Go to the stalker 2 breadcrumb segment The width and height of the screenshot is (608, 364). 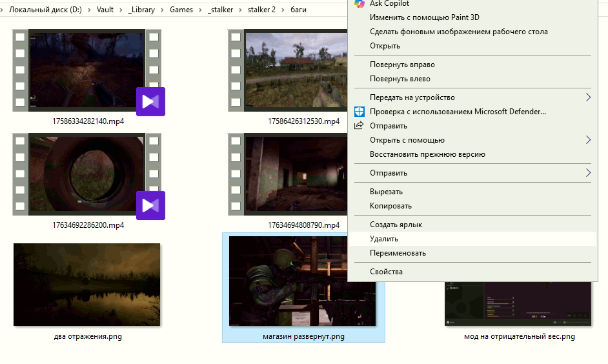tap(262, 10)
